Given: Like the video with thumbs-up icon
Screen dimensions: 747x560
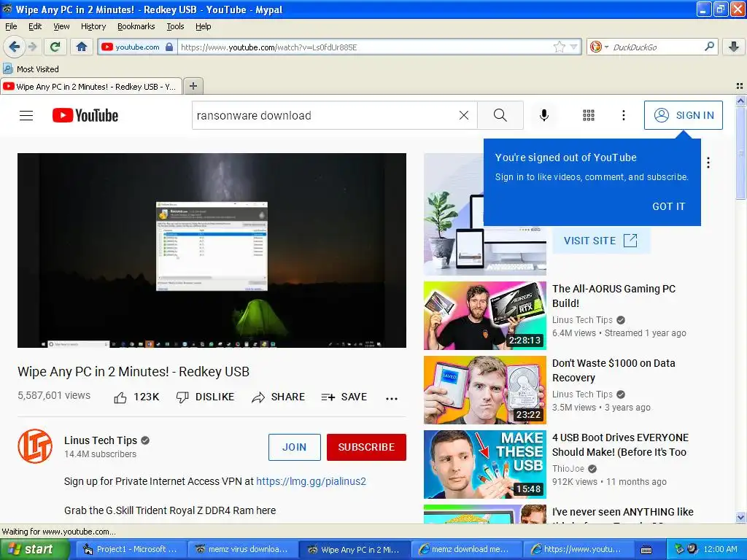Looking at the screenshot, I should (120, 397).
